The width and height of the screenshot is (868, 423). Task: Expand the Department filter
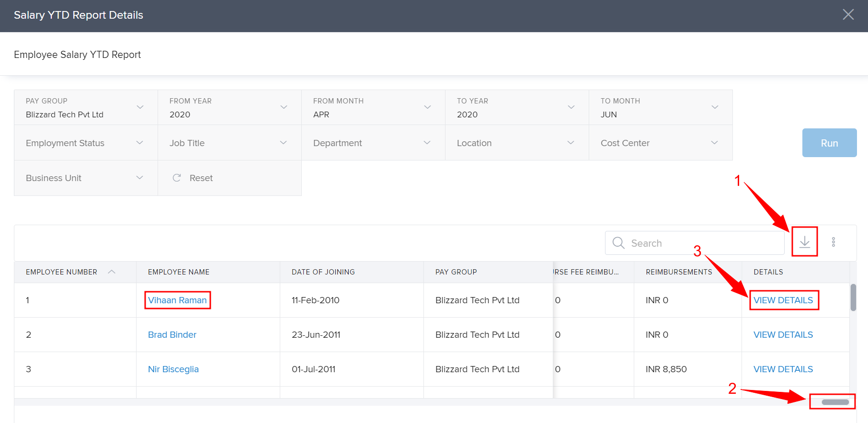[x=373, y=143]
